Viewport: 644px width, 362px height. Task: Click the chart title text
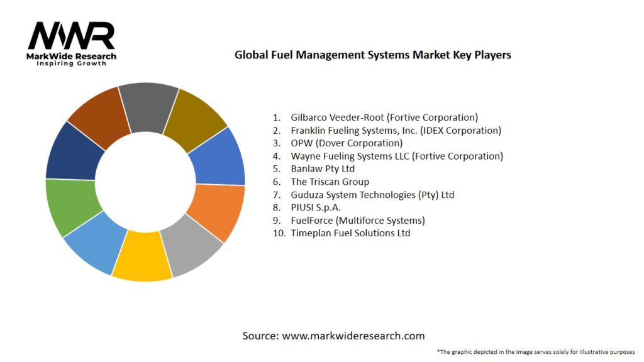[x=372, y=55]
